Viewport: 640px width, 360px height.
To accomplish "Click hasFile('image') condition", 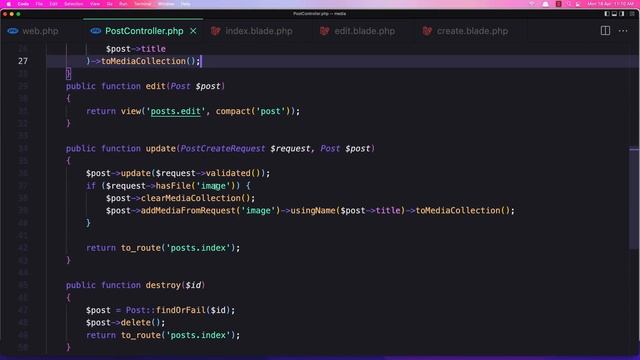I will point(196,186).
